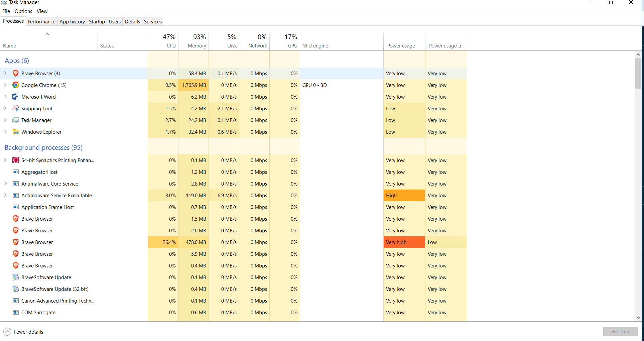Select the High power usage cell
The width and height of the screenshot is (644, 341).
(404, 195)
